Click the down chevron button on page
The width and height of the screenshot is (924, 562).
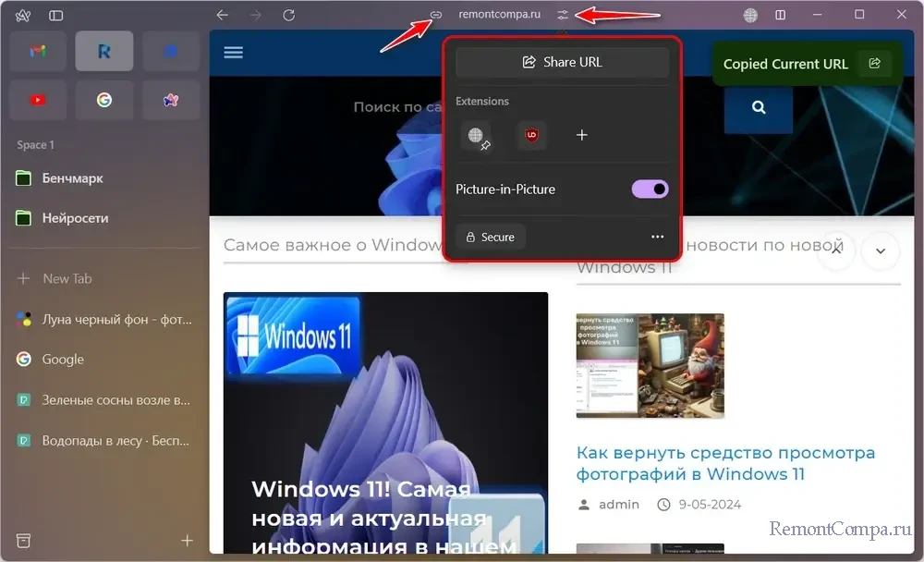[881, 250]
